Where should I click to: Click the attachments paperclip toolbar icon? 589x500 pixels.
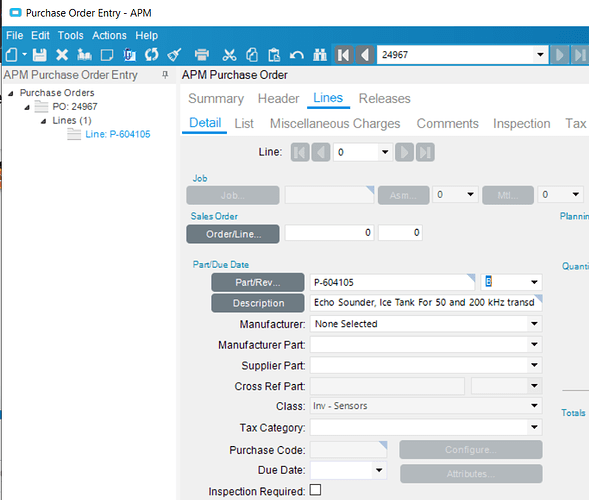click(x=129, y=55)
